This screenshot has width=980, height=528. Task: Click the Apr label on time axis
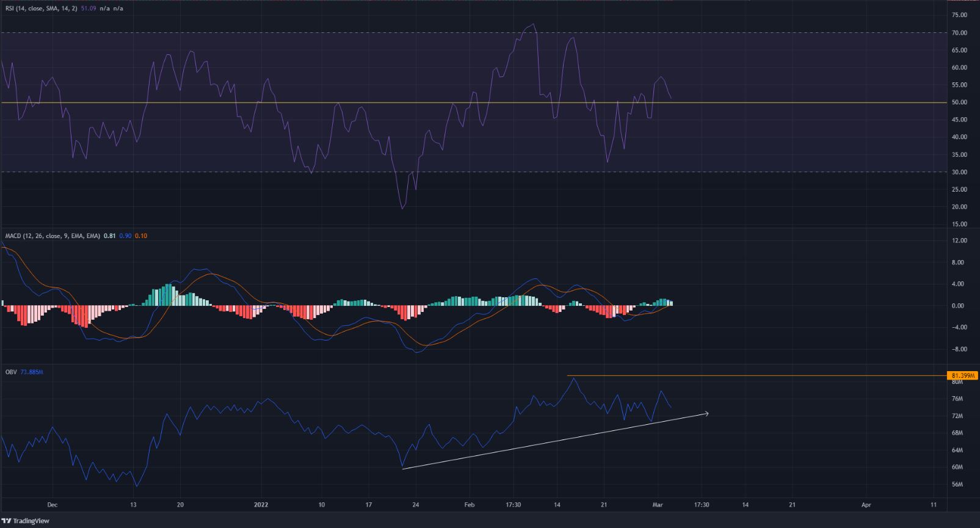tap(866, 505)
